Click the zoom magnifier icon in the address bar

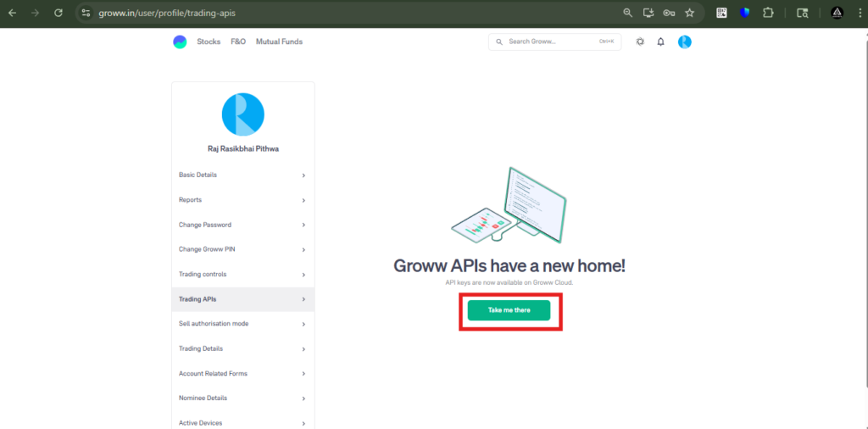628,13
